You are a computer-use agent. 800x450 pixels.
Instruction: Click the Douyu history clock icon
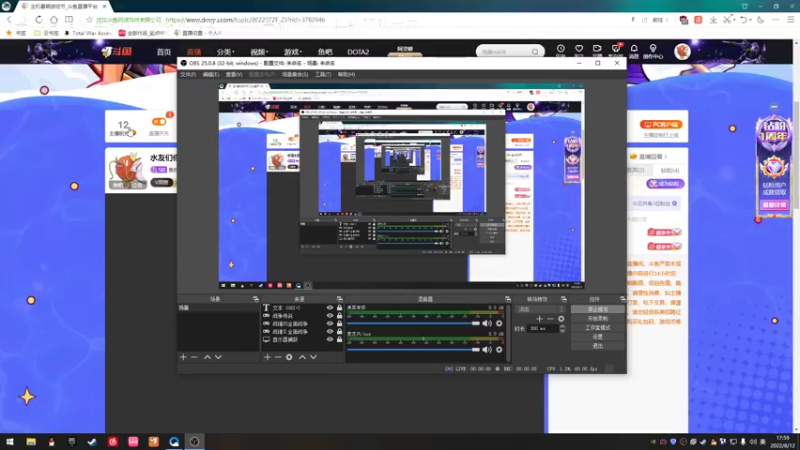(x=561, y=49)
